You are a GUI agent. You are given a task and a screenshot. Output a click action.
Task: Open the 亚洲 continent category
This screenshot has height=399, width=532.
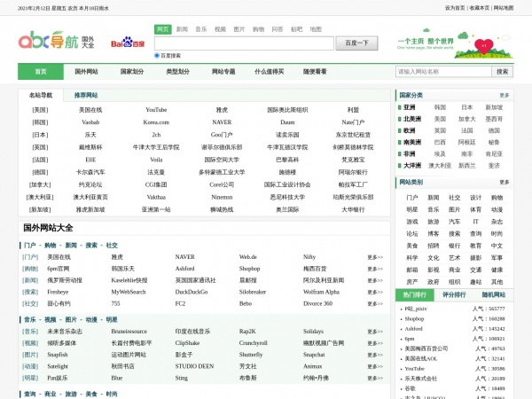[409, 107]
